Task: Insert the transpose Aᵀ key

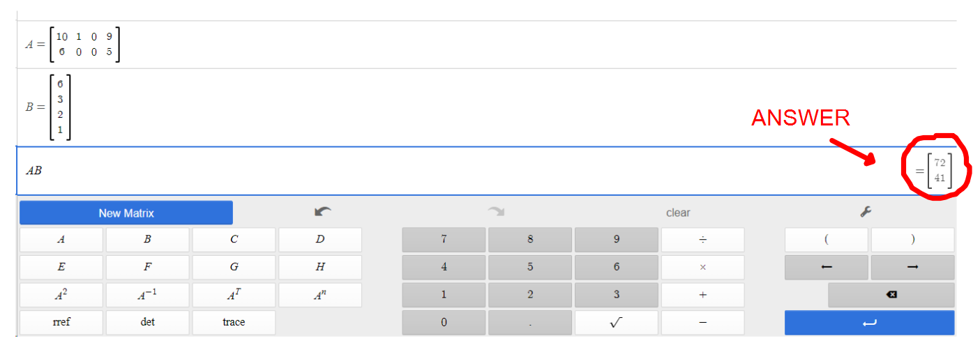Action: (x=234, y=295)
